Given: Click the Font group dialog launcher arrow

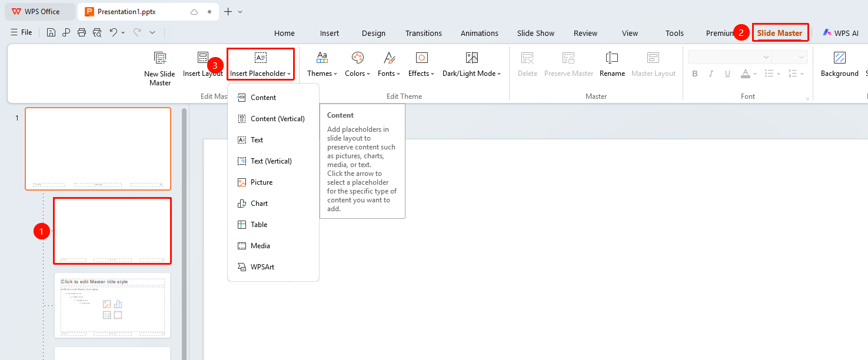Looking at the screenshot, I should [807, 98].
